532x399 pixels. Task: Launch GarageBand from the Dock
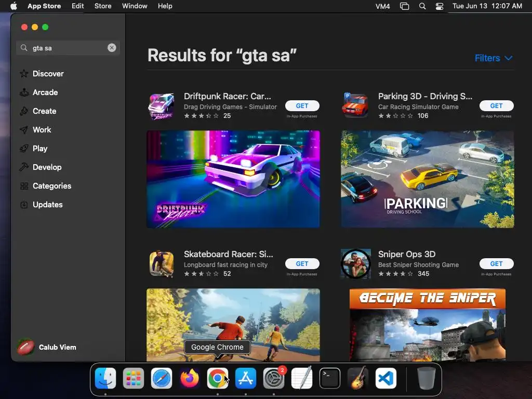point(358,378)
